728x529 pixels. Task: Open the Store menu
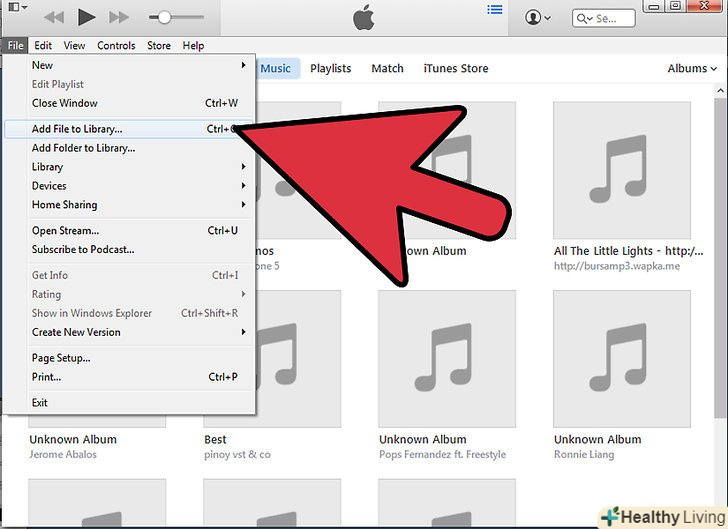[159, 46]
